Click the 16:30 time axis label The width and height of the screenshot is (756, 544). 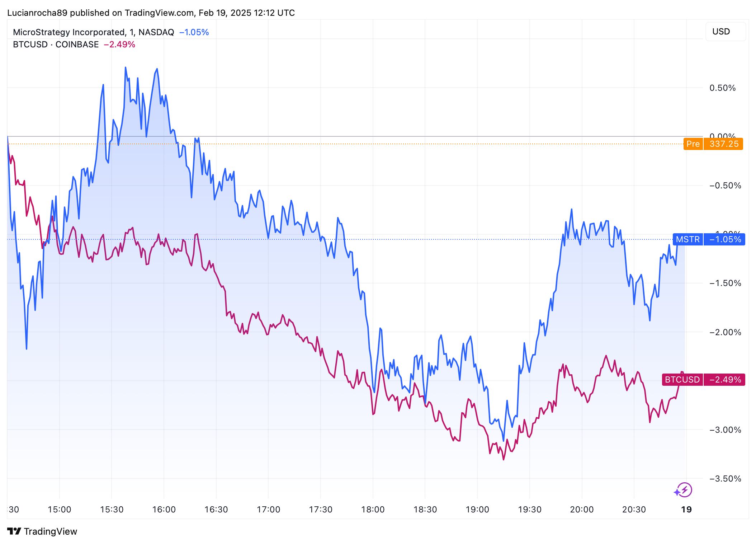[x=216, y=510]
